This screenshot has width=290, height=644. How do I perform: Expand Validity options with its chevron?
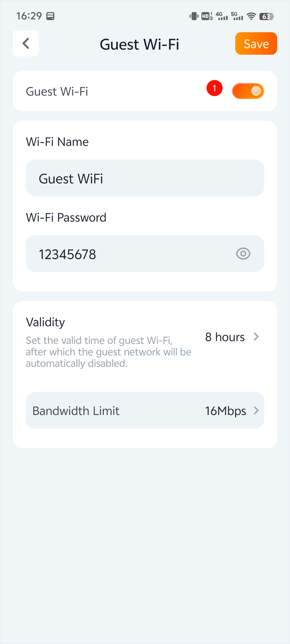[256, 336]
